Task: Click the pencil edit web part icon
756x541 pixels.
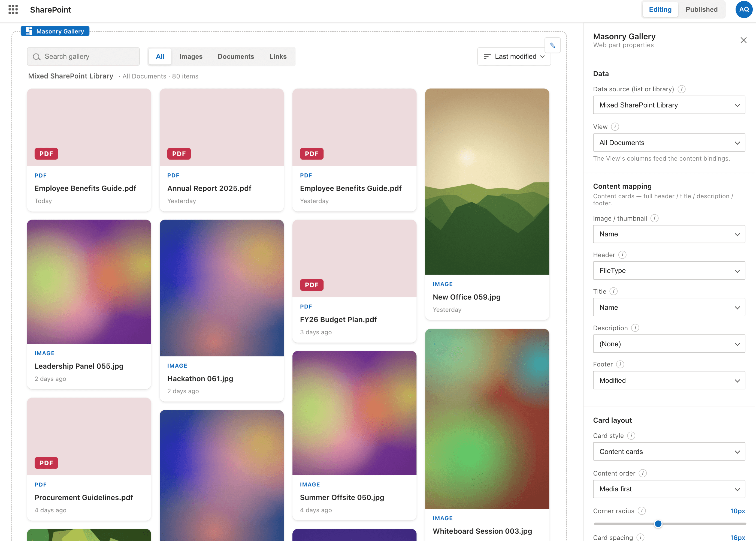Action: 552,45
